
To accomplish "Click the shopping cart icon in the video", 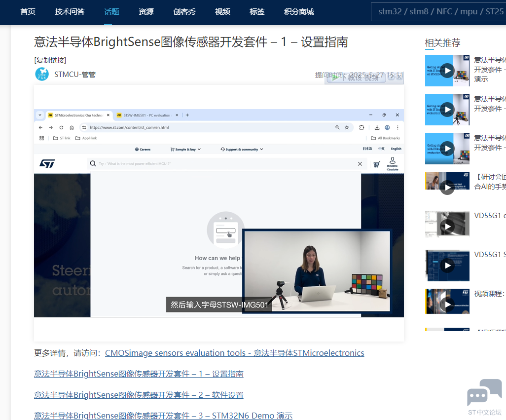I will pos(377,164).
